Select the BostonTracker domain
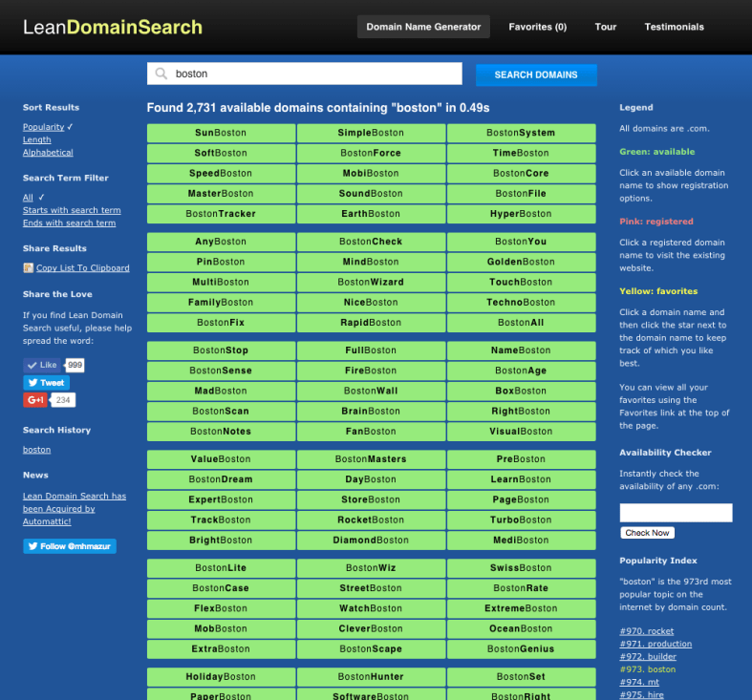752x700 pixels. coord(221,214)
